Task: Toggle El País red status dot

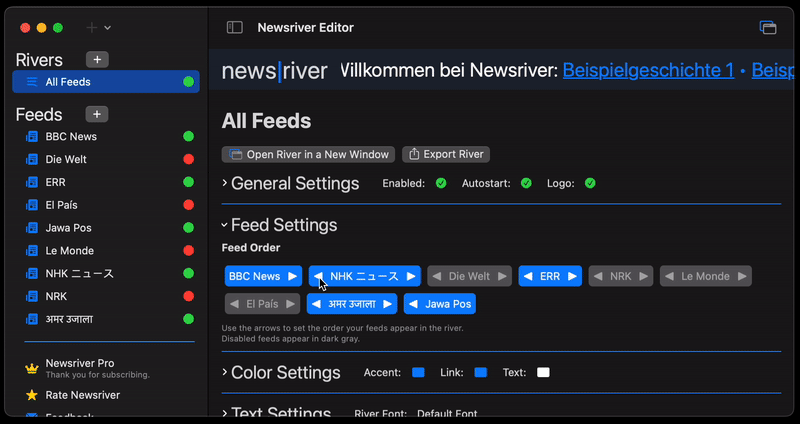Action: pyautogui.click(x=189, y=205)
